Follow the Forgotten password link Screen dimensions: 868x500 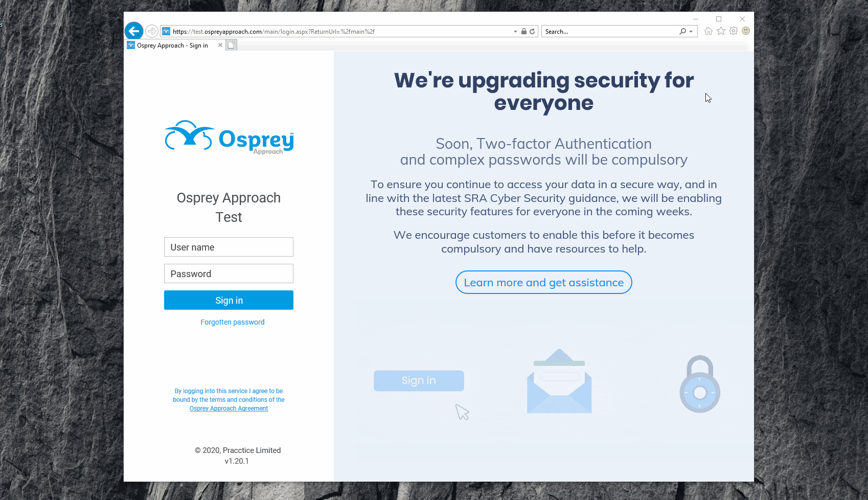click(233, 322)
